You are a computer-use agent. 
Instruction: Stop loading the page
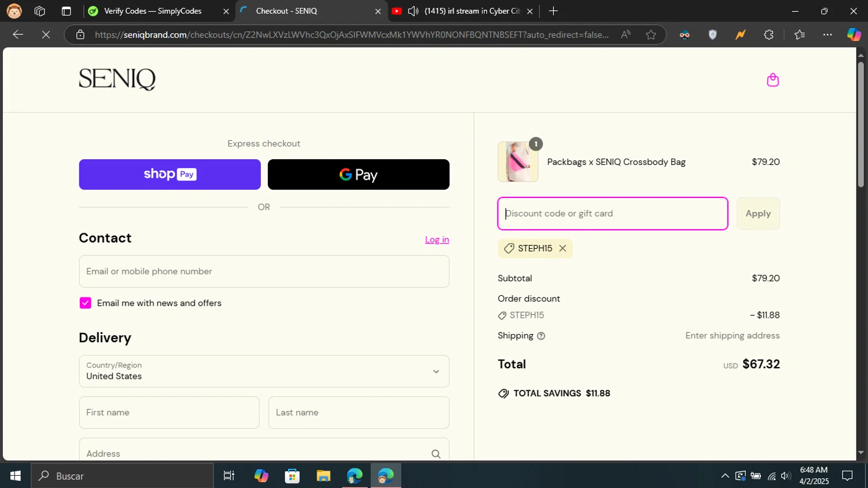pyautogui.click(x=46, y=35)
